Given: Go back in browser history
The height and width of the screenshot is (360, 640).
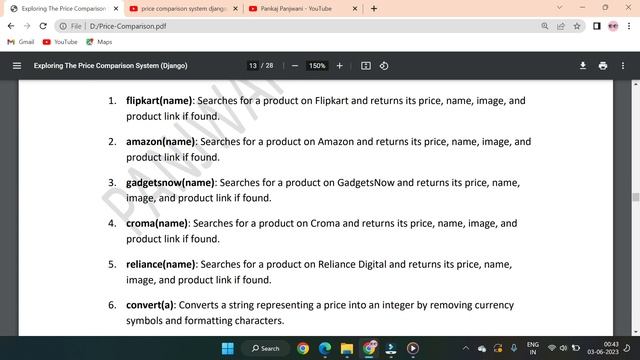Looking at the screenshot, I should point(11,26).
